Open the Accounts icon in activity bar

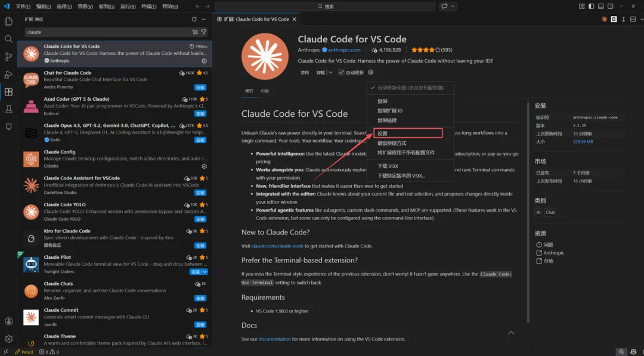click(x=8, y=321)
